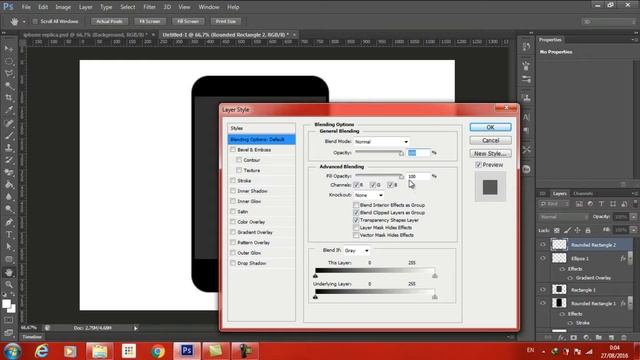Click the Fit Screen button

[150, 21]
